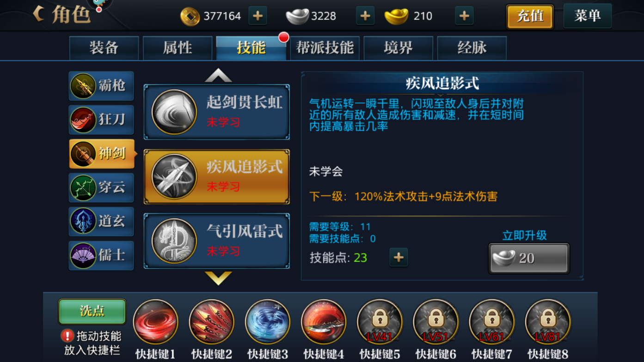Add skill points with plus button
The image size is (644, 362).
[x=399, y=257]
